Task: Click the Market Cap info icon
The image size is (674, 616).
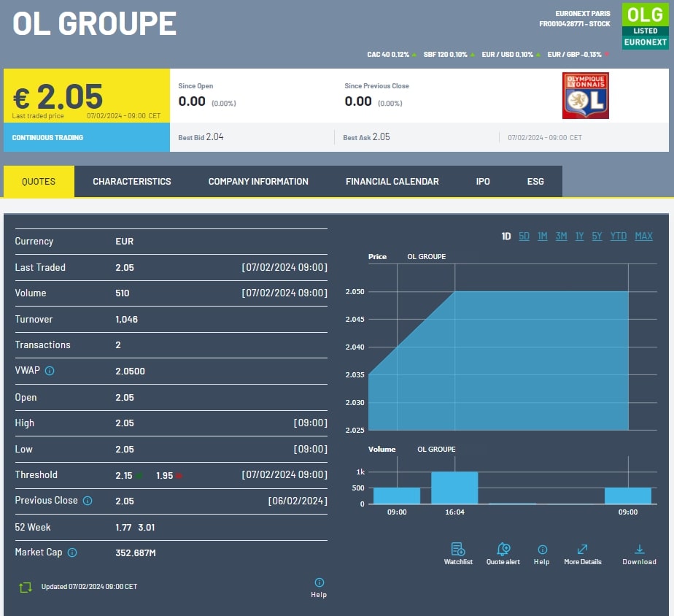Action: click(x=72, y=553)
